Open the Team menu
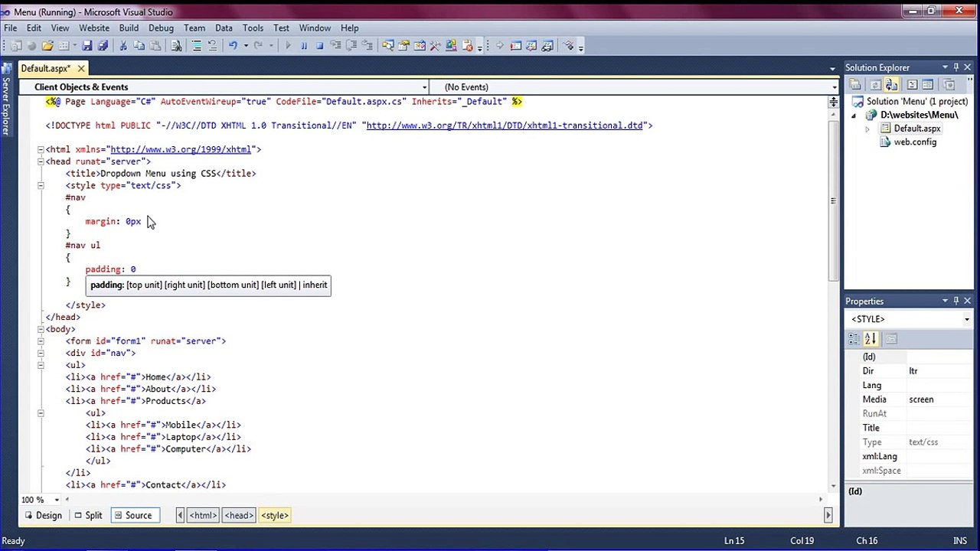980x551 pixels. [x=194, y=28]
